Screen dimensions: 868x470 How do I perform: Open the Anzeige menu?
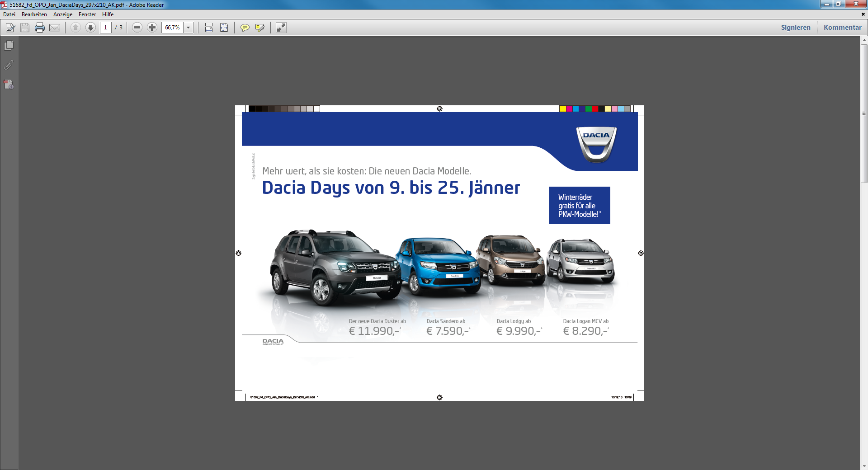point(63,14)
